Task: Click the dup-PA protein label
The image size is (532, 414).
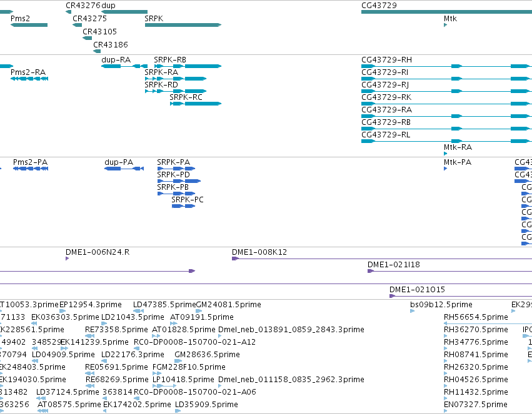Action: click(119, 162)
